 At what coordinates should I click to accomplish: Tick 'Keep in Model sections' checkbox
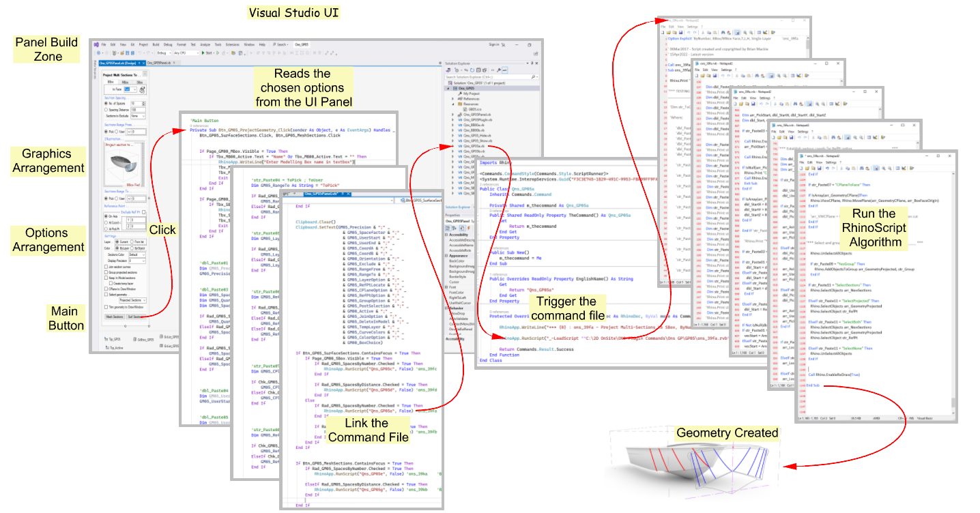point(106,278)
